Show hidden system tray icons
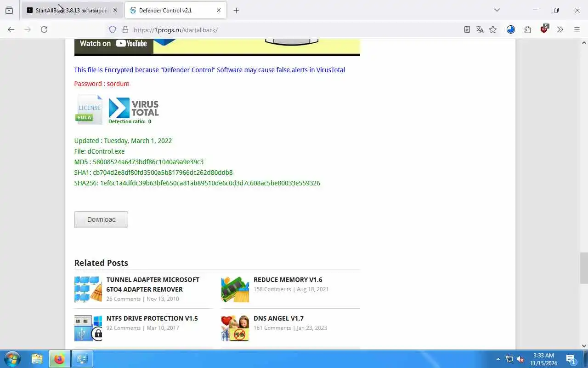588x368 pixels. 498,359
